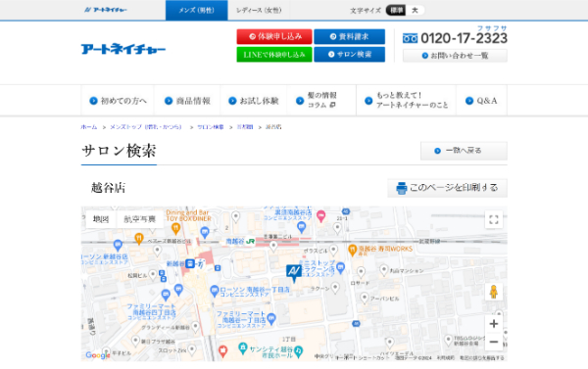Click the ファミリーマート 南越谷一丁目店 pin
This screenshot has width=588, height=369.
[x=271, y=319]
